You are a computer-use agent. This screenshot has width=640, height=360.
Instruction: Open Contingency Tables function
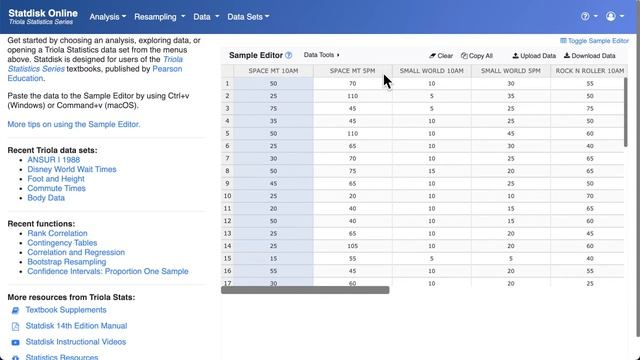pyautogui.click(x=62, y=242)
